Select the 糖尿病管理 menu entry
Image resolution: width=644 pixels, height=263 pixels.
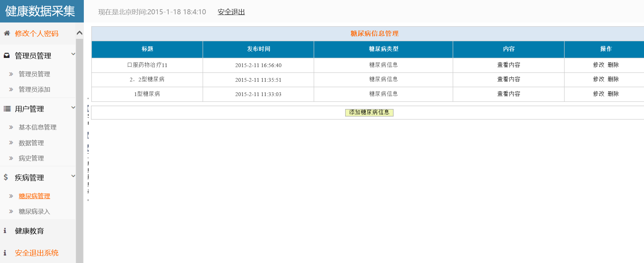point(34,196)
